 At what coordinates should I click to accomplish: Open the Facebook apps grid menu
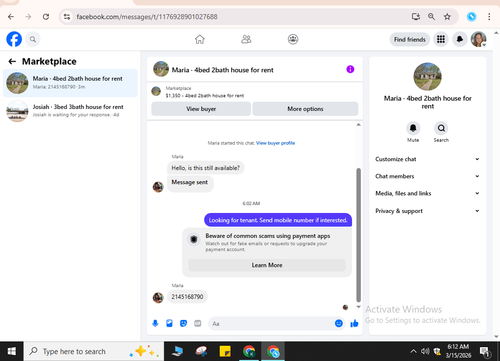[x=441, y=39]
